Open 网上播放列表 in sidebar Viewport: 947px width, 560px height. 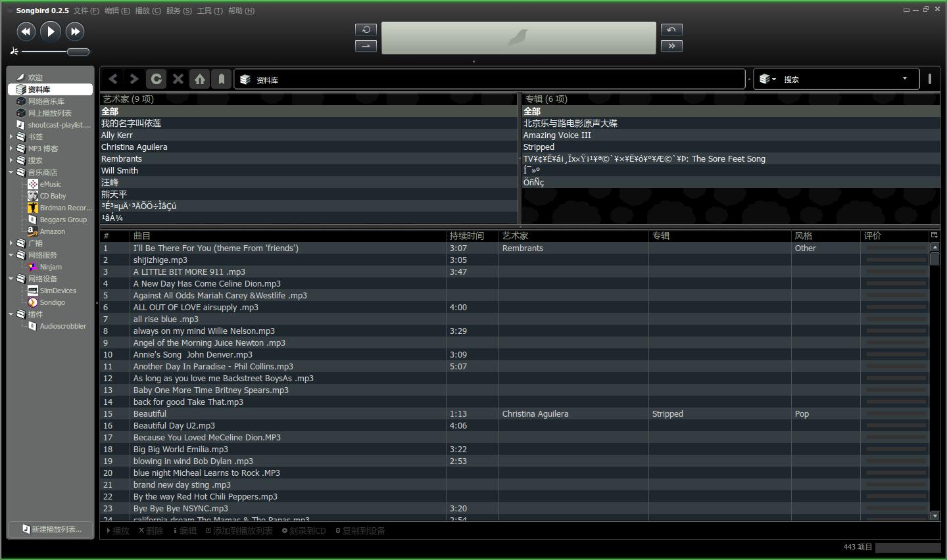[x=49, y=113]
